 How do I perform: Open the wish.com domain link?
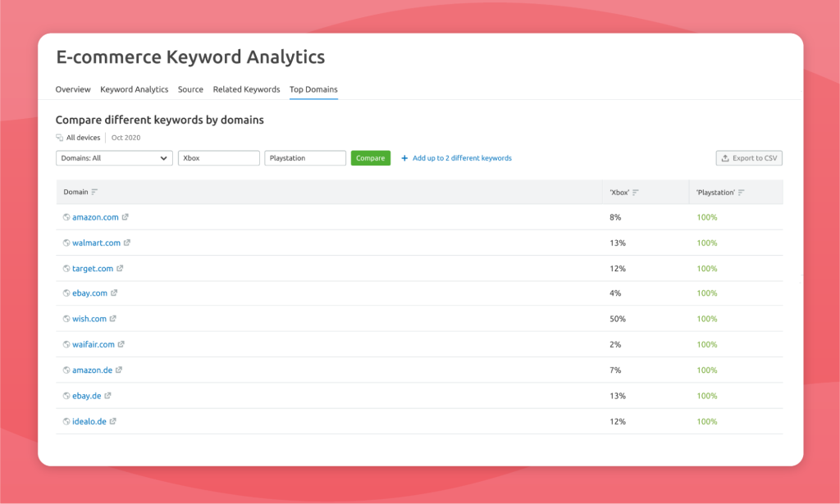coord(90,319)
